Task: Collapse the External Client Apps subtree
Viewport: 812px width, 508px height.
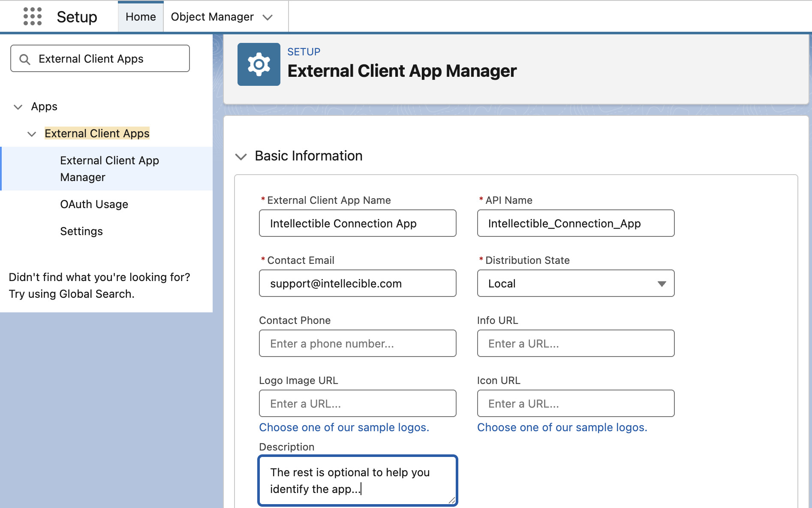Action: pyautogui.click(x=32, y=134)
